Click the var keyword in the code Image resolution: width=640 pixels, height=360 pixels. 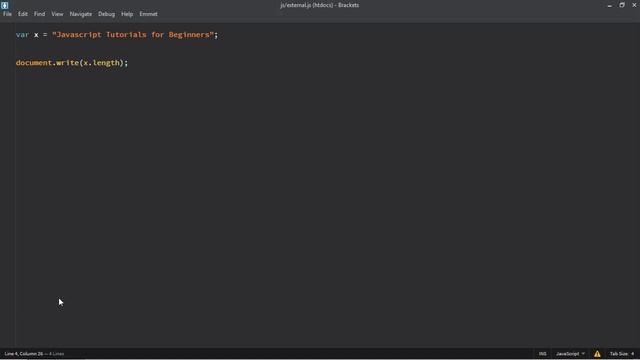(x=22, y=35)
